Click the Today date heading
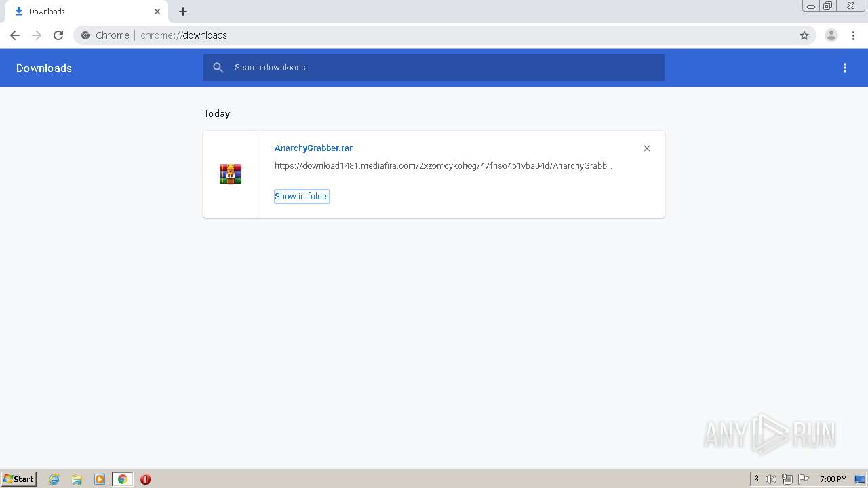 [x=217, y=113]
